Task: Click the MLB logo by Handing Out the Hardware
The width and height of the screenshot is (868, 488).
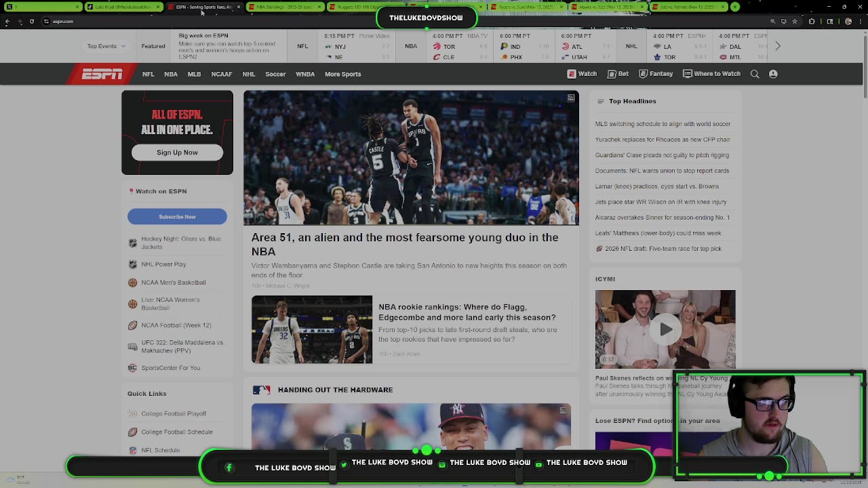Action: pyautogui.click(x=261, y=390)
